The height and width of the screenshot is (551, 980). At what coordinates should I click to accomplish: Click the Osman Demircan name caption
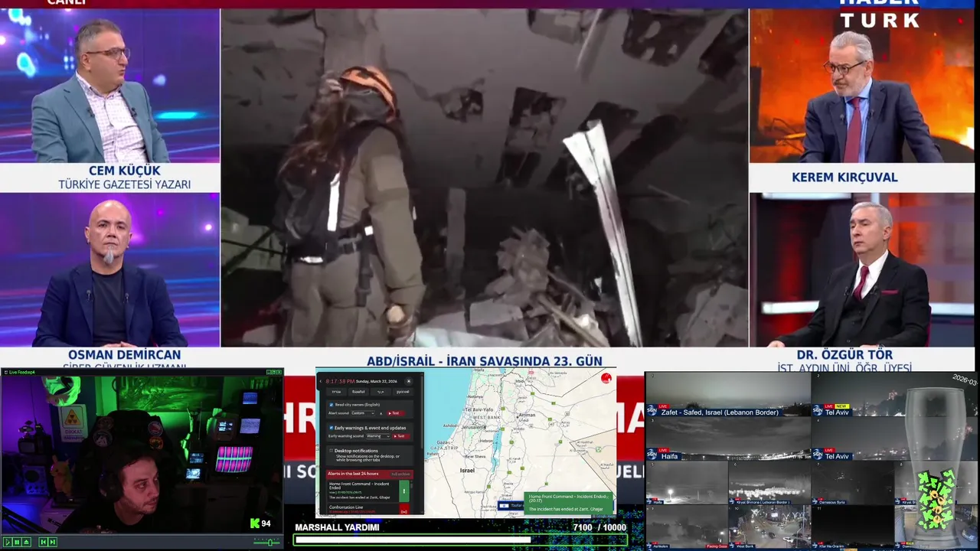(x=124, y=355)
